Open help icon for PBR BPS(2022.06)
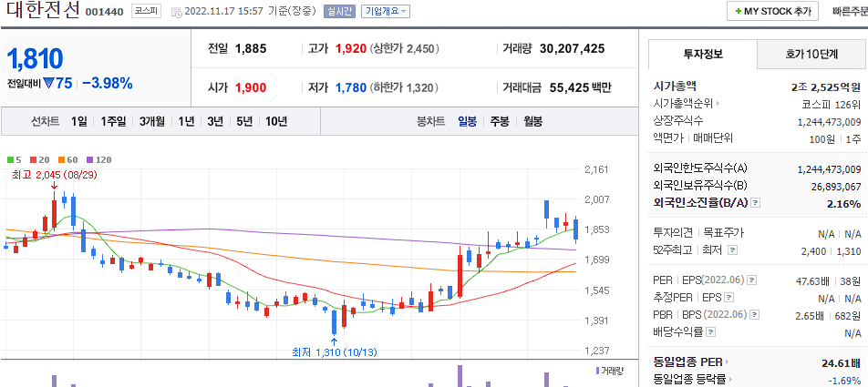The image size is (868, 387). click(753, 315)
